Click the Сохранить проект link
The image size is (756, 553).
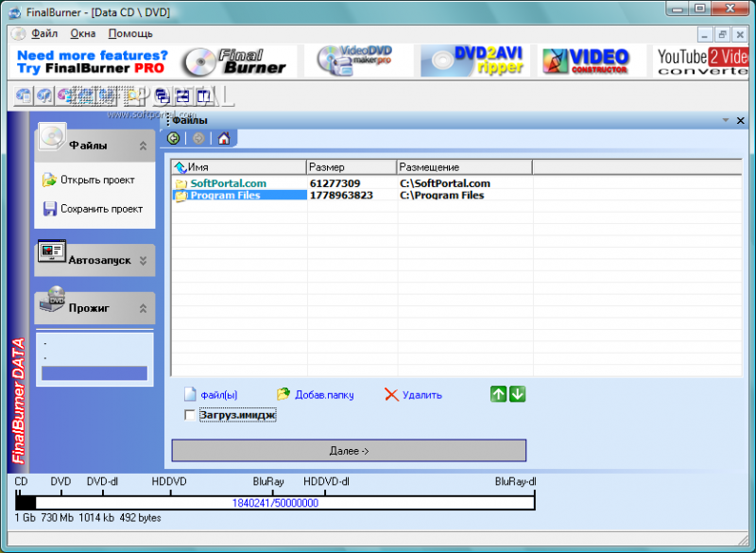(x=102, y=209)
